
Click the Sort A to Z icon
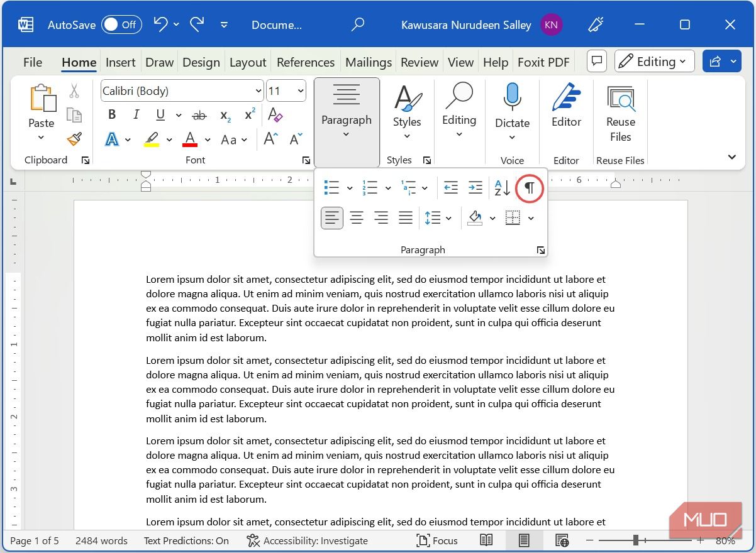click(x=502, y=188)
